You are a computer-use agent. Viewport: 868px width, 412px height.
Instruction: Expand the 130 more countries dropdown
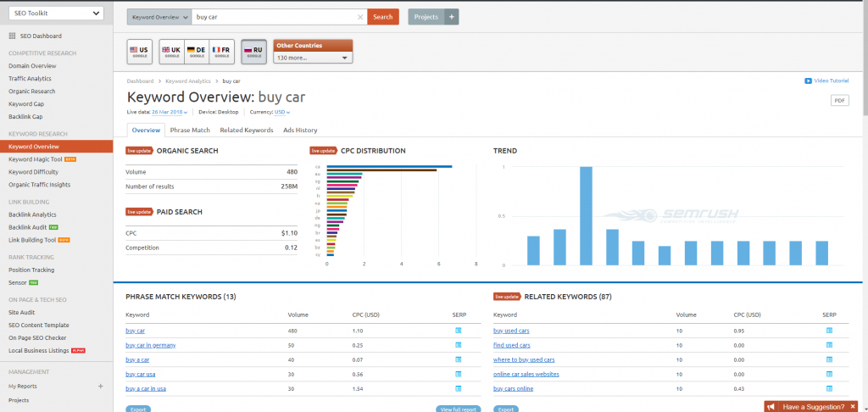coord(313,58)
